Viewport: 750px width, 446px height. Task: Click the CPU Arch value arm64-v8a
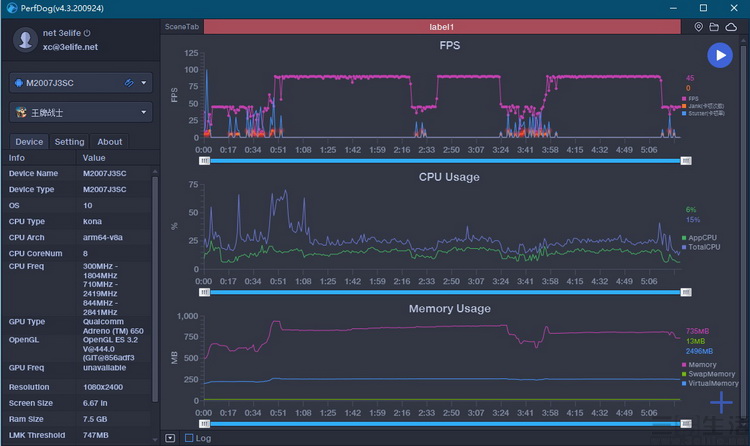(x=103, y=237)
